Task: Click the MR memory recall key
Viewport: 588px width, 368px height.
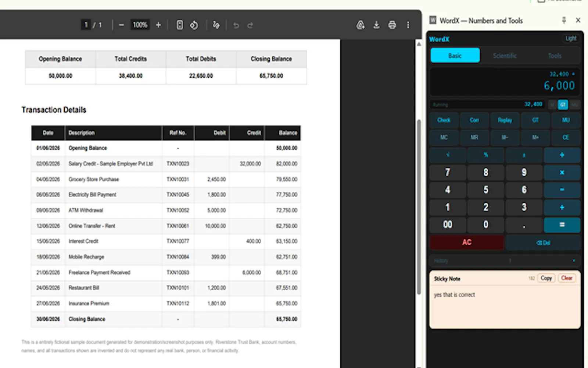Action: click(474, 137)
